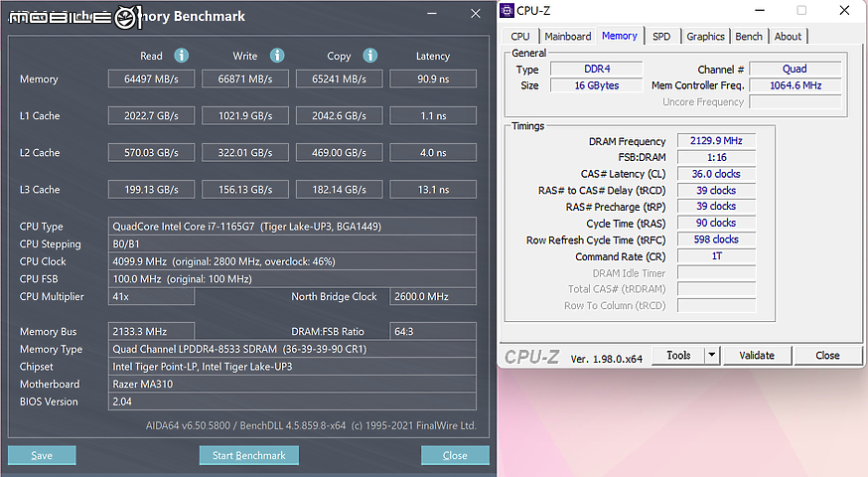Click the Read info icon

click(x=181, y=56)
